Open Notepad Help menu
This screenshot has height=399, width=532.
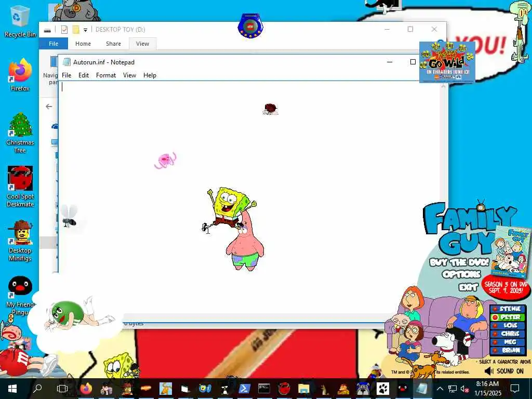point(150,75)
